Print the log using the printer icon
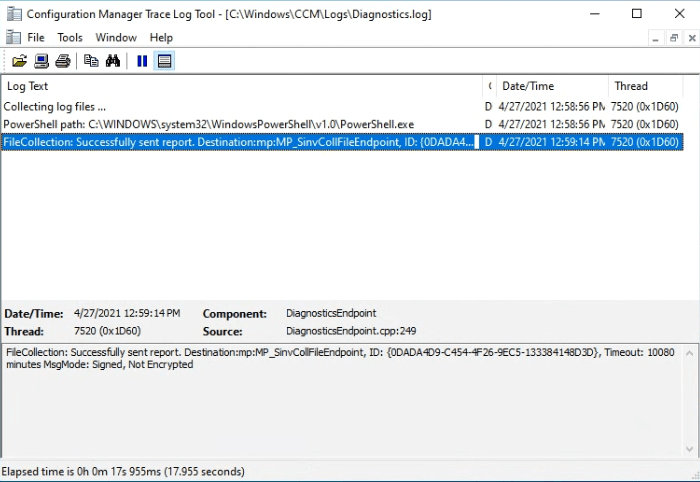 [63, 61]
